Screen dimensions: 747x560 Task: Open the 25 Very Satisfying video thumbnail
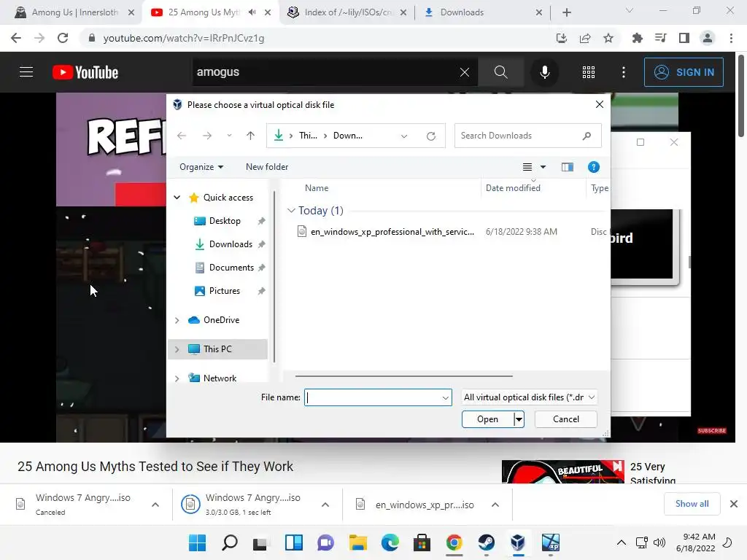pyautogui.click(x=562, y=472)
